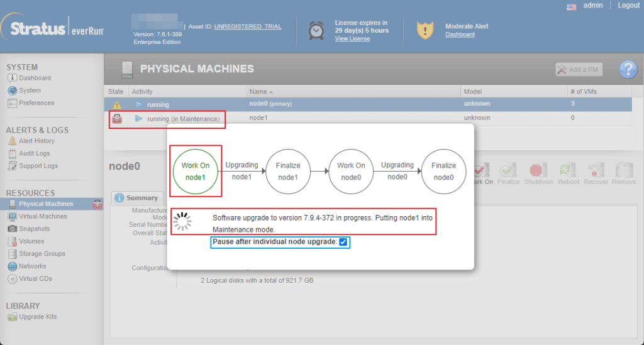Click the Logout link
This screenshot has height=345, width=644.
(x=628, y=5)
